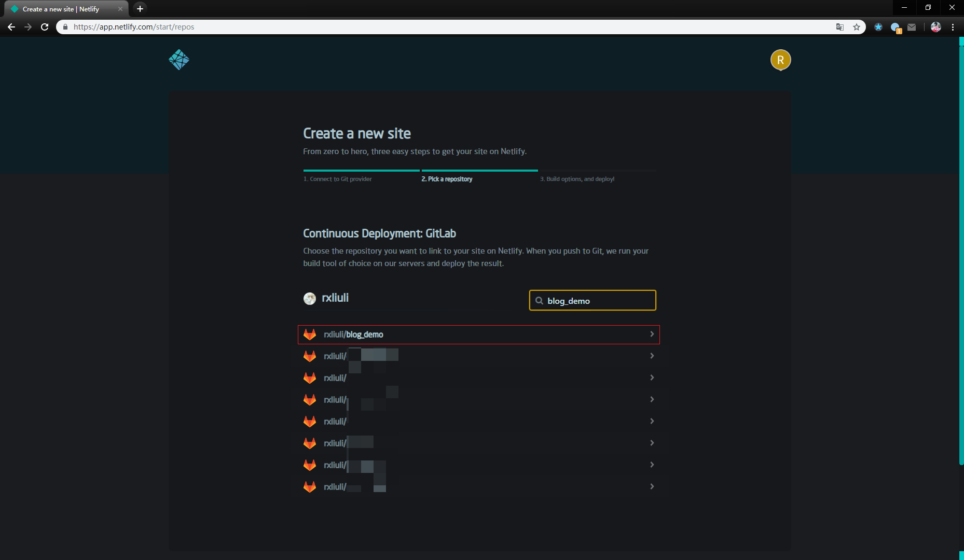Viewport: 964px width, 560px height.
Task: Click the rxliuli account name
Action: coord(335,298)
